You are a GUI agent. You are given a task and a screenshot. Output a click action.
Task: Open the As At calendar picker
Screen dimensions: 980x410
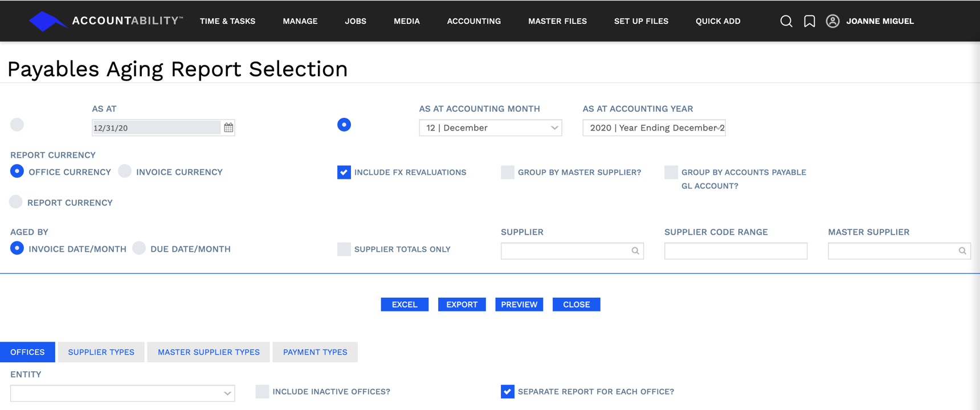[x=228, y=128]
